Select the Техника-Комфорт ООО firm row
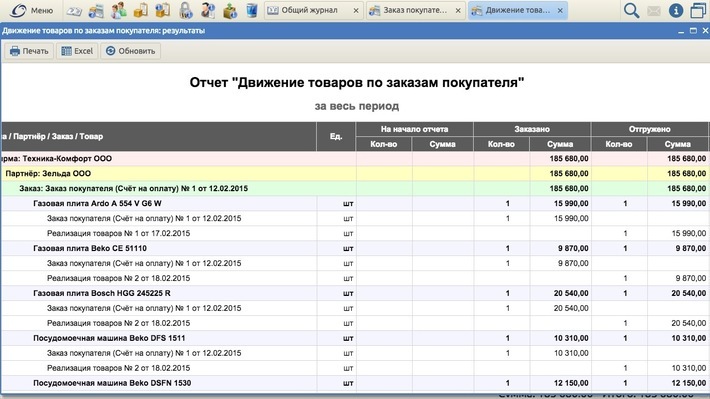Image resolution: width=710 pixels, height=399 pixels. click(x=355, y=159)
